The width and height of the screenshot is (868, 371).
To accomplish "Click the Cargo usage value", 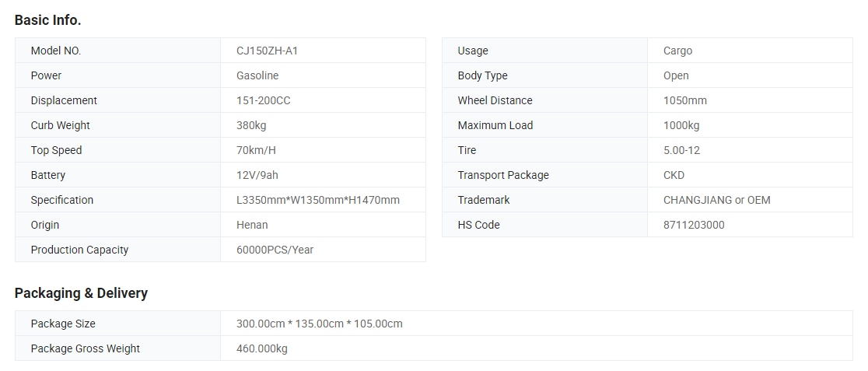I will tap(677, 51).
